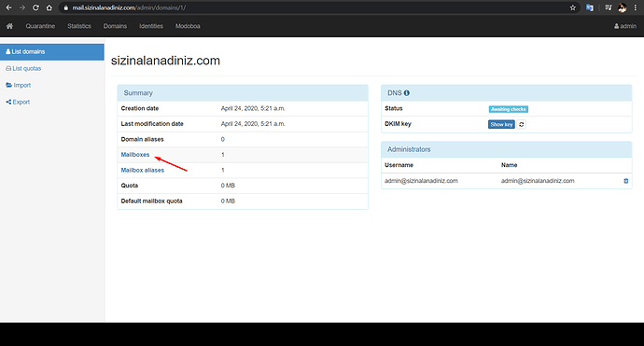Go to Statistics in top navigation
The height and width of the screenshot is (346, 644).
[x=79, y=26]
